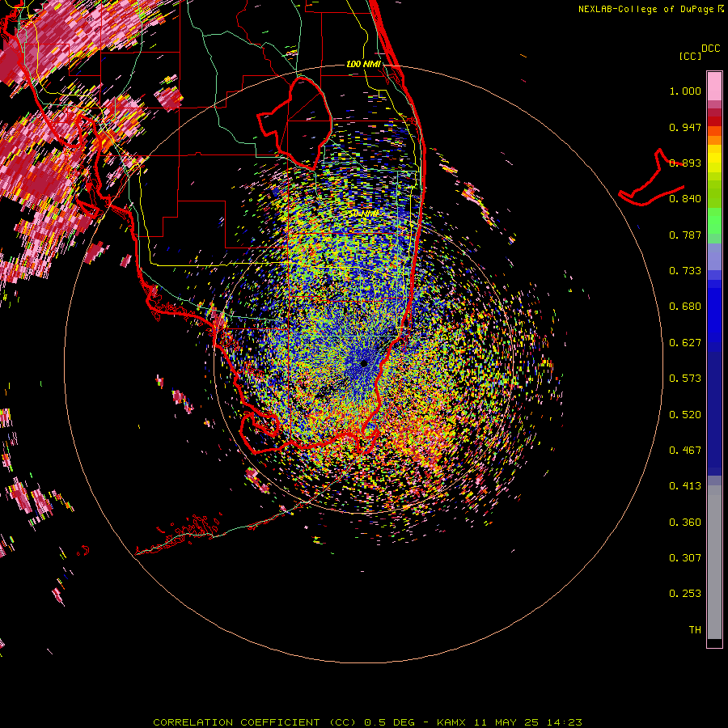Click the 50 NMI range ring label
Viewport: 728px width, 728px height.
364,214
